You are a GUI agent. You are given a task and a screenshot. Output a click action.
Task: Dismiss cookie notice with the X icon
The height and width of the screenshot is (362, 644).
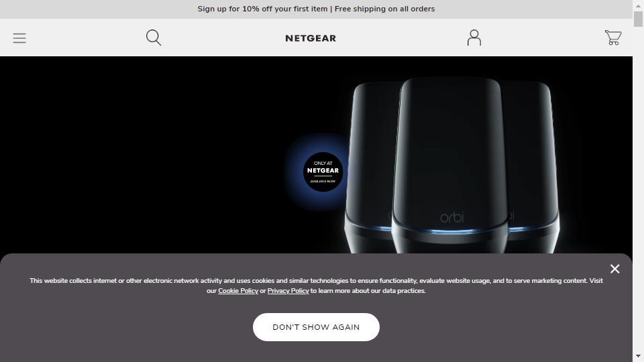614,269
